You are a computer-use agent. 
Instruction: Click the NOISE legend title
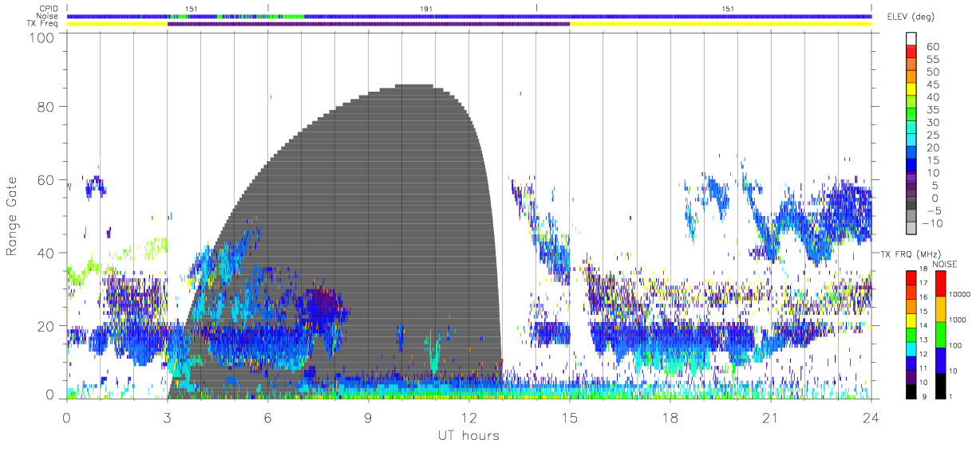(946, 264)
